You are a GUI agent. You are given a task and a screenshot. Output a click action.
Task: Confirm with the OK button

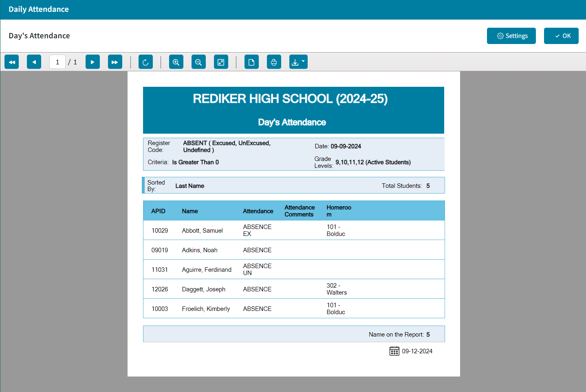(x=561, y=36)
